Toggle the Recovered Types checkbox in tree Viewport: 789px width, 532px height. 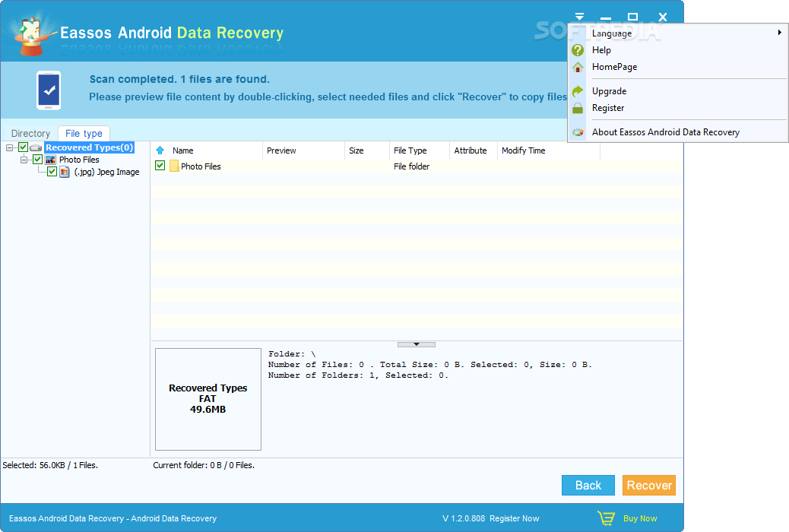click(x=23, y=147)
